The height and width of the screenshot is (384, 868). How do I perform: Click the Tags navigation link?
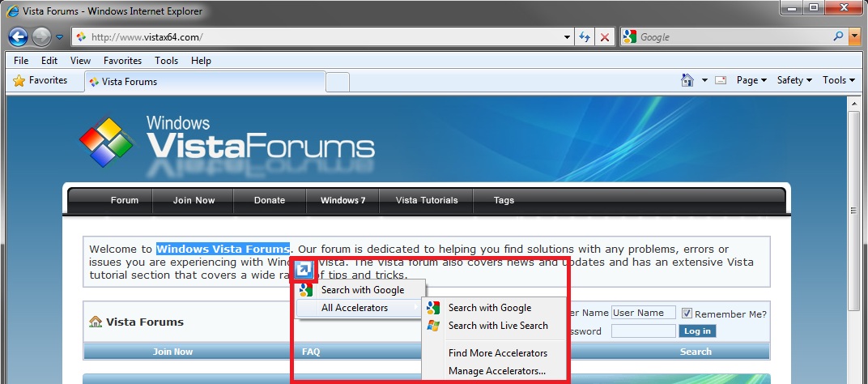(504, 201)
